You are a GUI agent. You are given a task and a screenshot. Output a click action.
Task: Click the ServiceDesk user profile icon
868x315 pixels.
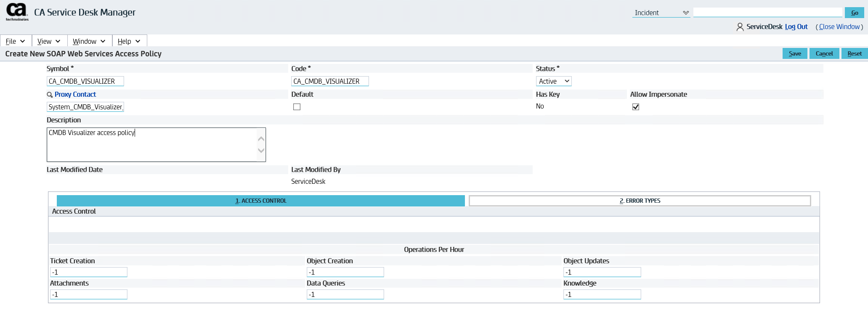(740, 27)
